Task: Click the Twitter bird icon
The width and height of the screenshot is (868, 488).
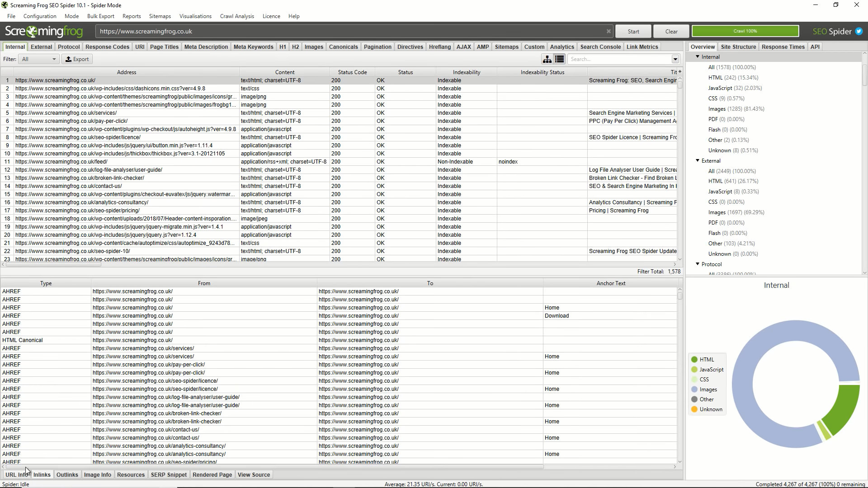Action: tap(859, 31)
